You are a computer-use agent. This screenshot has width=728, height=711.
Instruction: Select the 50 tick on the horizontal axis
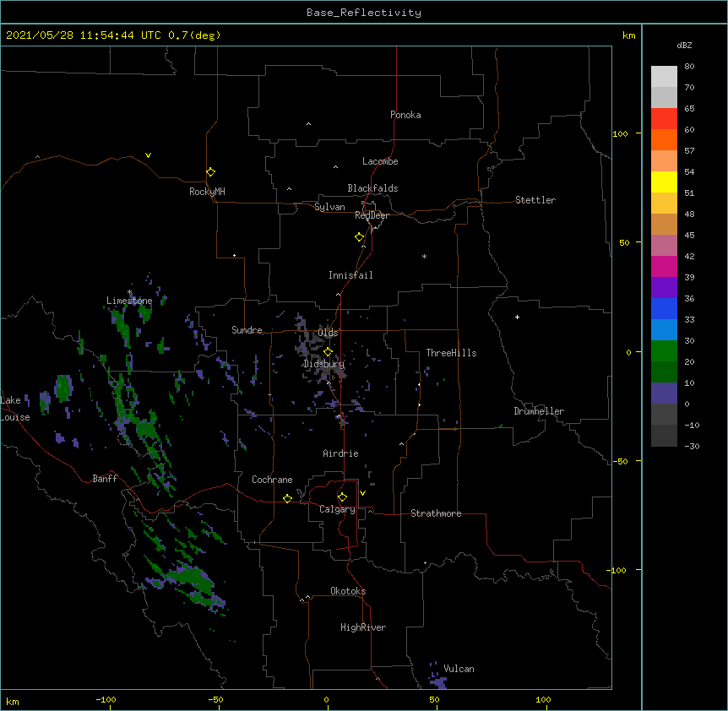click(x=434, y=699)
